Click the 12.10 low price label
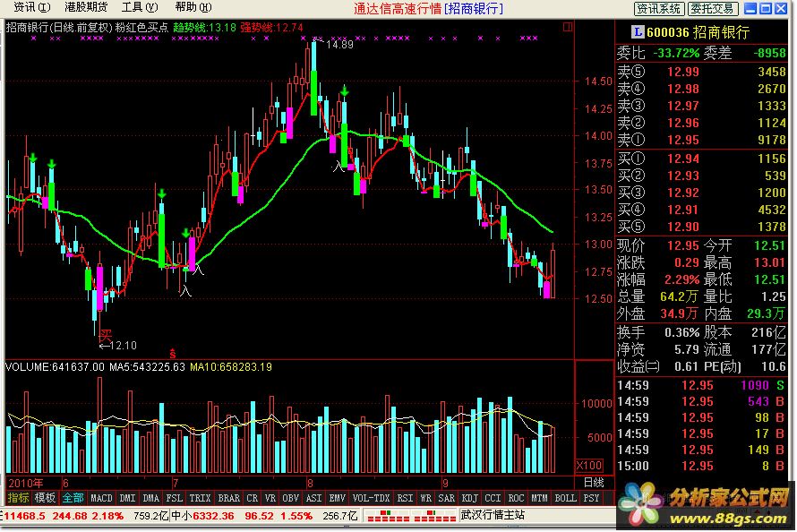 (123, 346)
